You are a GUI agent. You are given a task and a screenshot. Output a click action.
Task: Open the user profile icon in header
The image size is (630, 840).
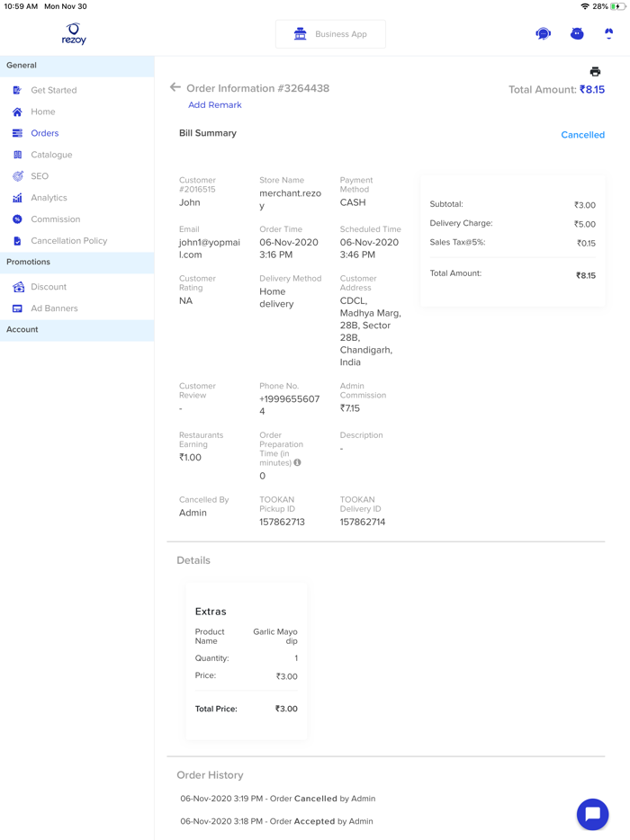608,34
